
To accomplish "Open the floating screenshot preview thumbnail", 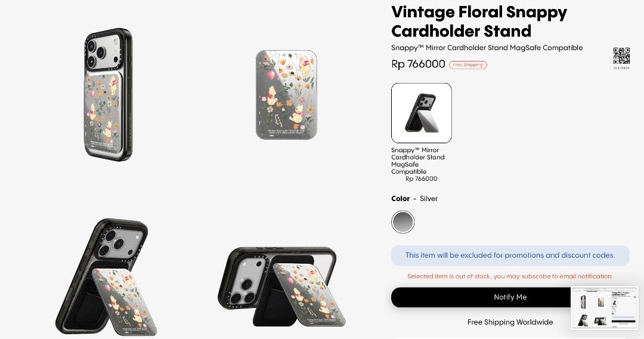I will point(605,308).
